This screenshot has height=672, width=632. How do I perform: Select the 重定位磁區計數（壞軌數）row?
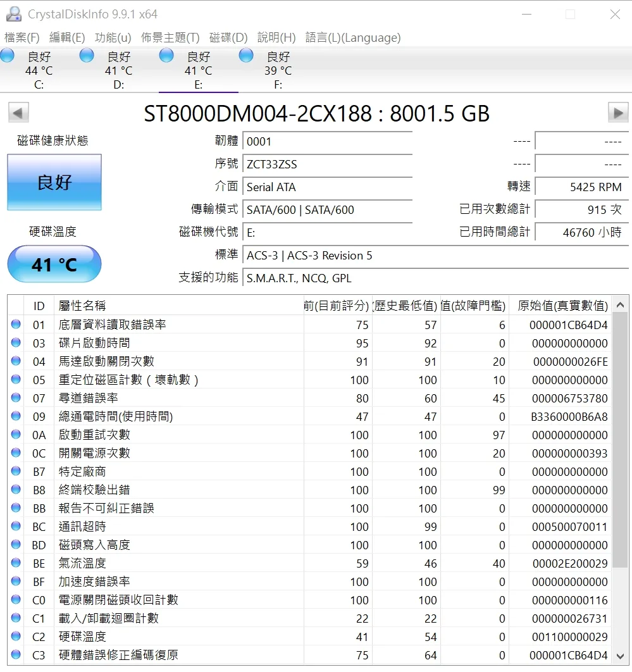click(x=310, y=379)
